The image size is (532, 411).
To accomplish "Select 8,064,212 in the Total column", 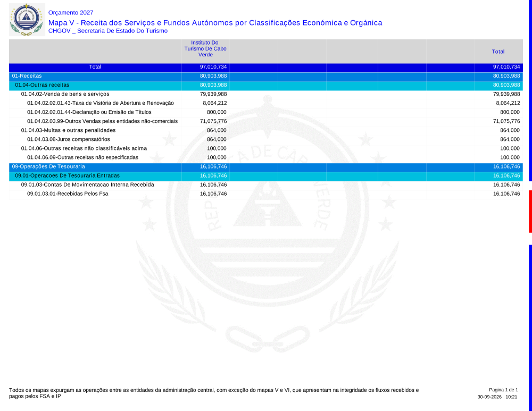I will pos(508,103).
